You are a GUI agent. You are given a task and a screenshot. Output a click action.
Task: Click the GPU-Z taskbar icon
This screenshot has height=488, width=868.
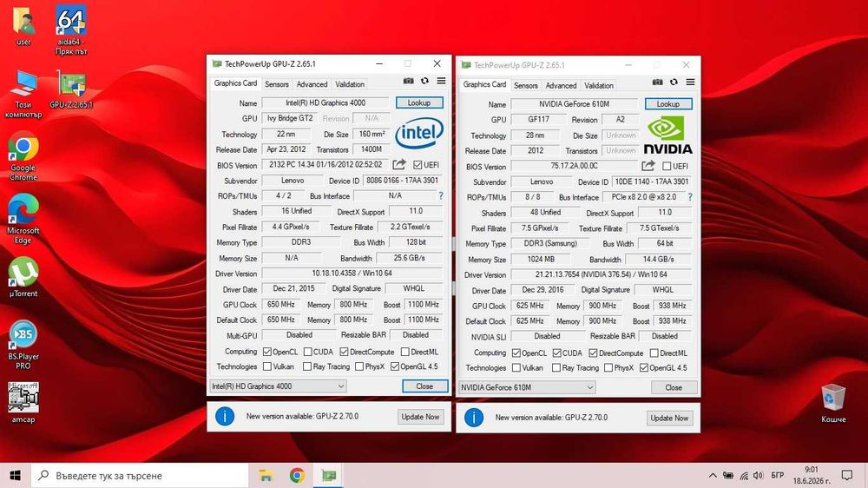tap(329, 475)
